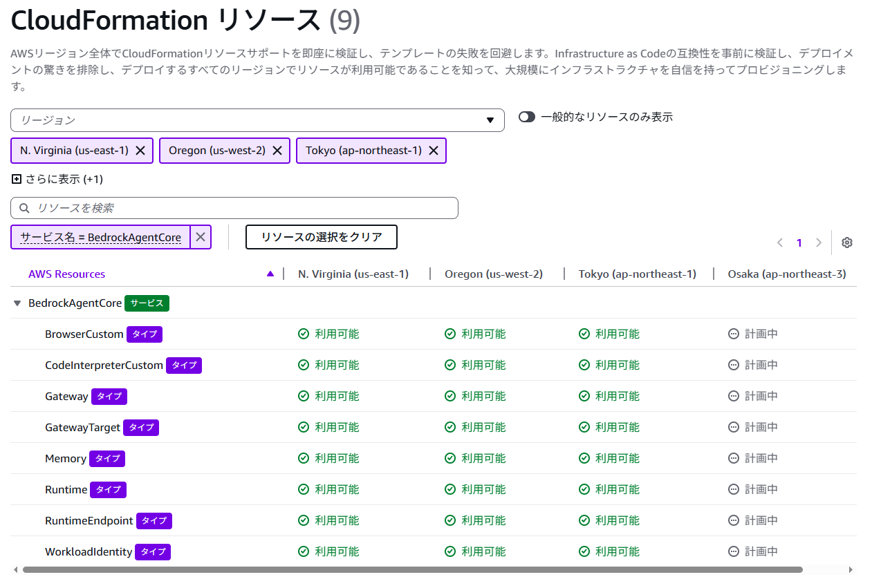
Task: Select the Memory resource type
Action: (66, 458)
